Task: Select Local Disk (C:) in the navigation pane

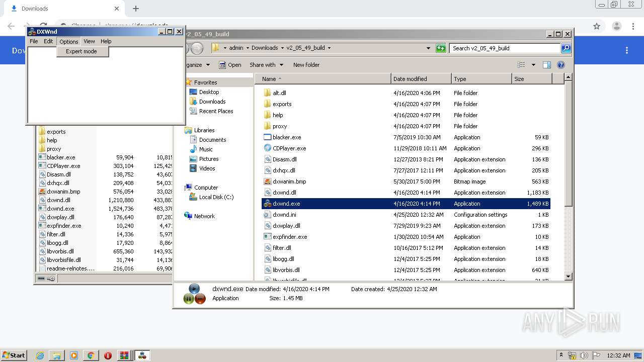Action: click(x=216, y=197)
